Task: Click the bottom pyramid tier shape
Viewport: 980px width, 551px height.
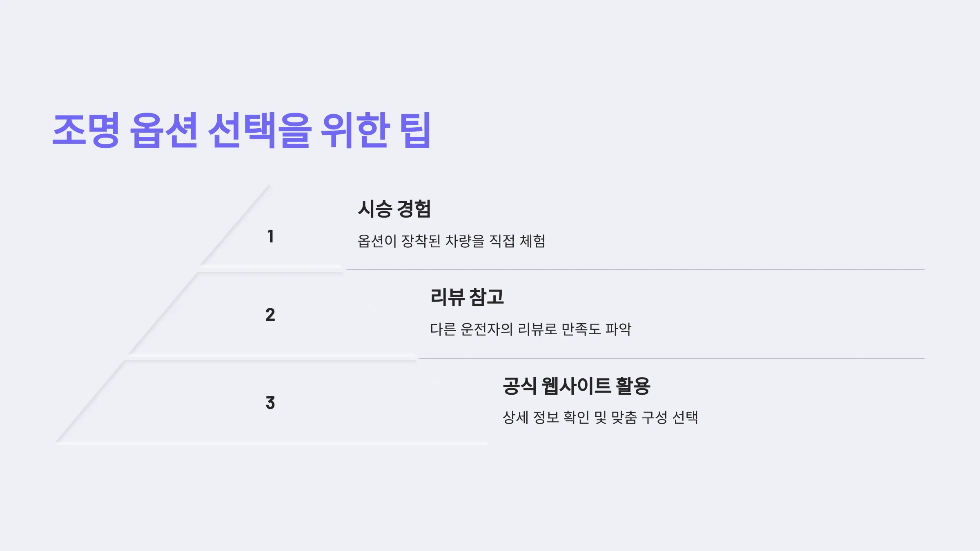Action: [270, 402]
